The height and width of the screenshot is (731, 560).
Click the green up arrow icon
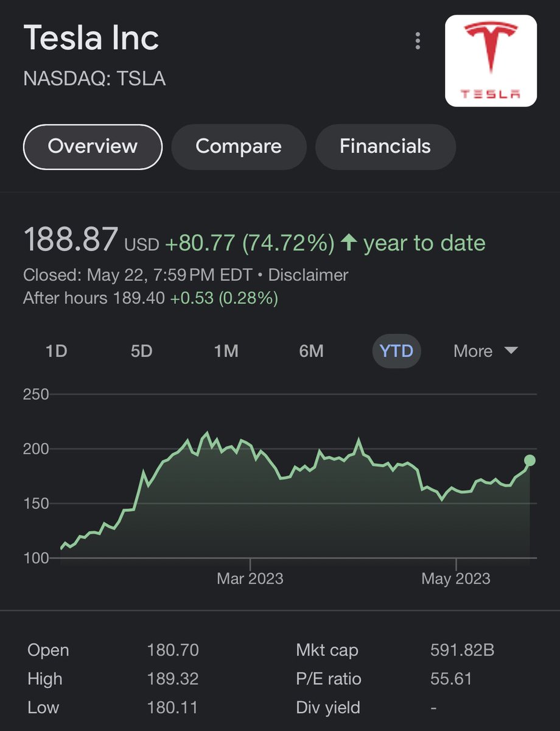348,243
